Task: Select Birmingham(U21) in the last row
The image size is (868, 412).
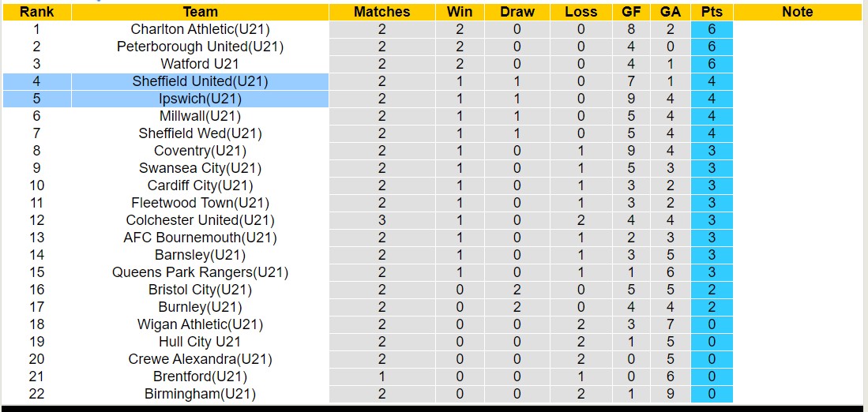Action: (200, 394)
